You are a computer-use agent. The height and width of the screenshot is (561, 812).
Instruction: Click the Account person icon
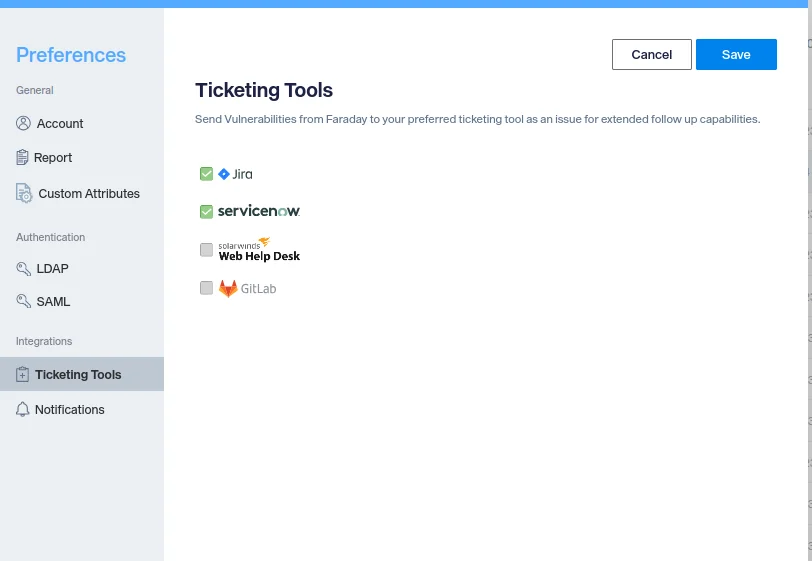pos(24,123)
